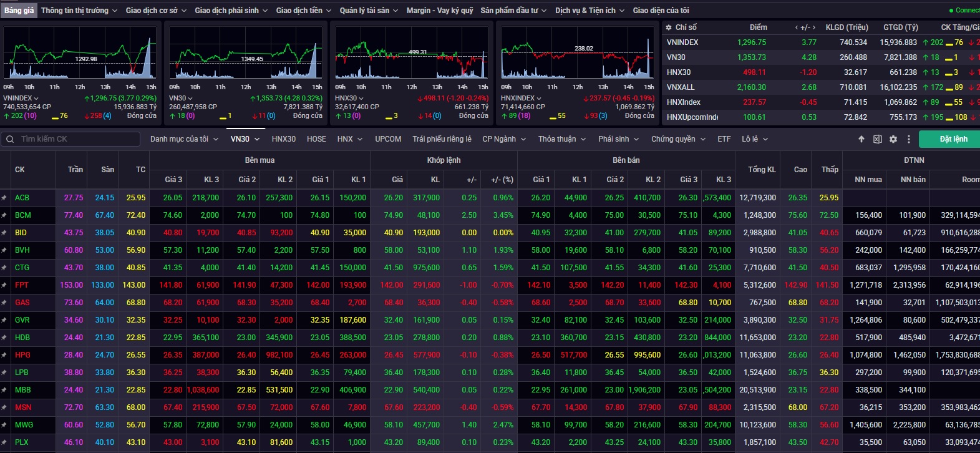
Task: Expand Giao dịch cơ sở menu
Action: pyautogui.click(x=156, y=11)
